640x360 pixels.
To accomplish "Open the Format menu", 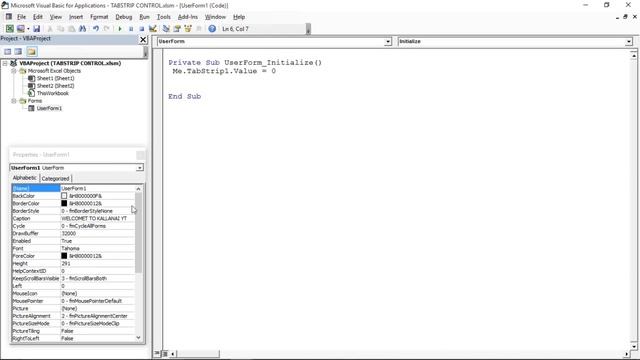I will point(99,17).
